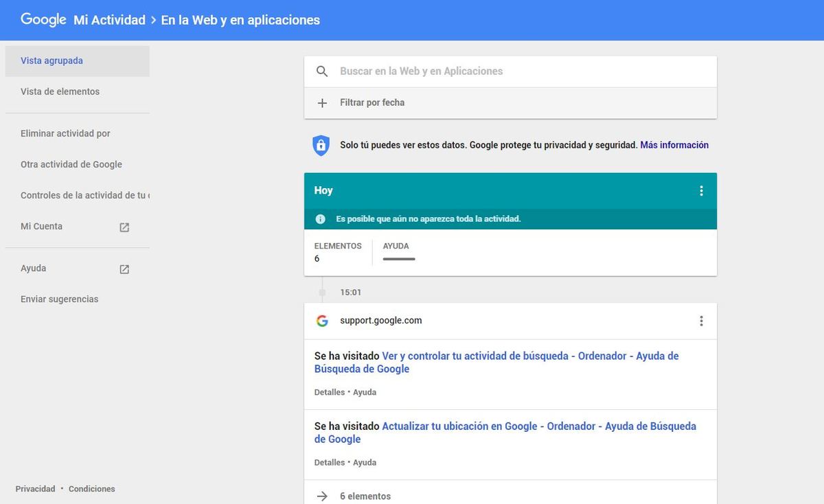Click Detalles under Ver y controlar entry

(x=330, y=393)
